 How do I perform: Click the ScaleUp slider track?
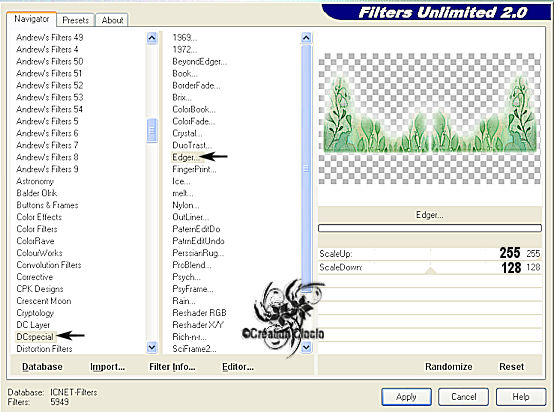click(430, 253)
